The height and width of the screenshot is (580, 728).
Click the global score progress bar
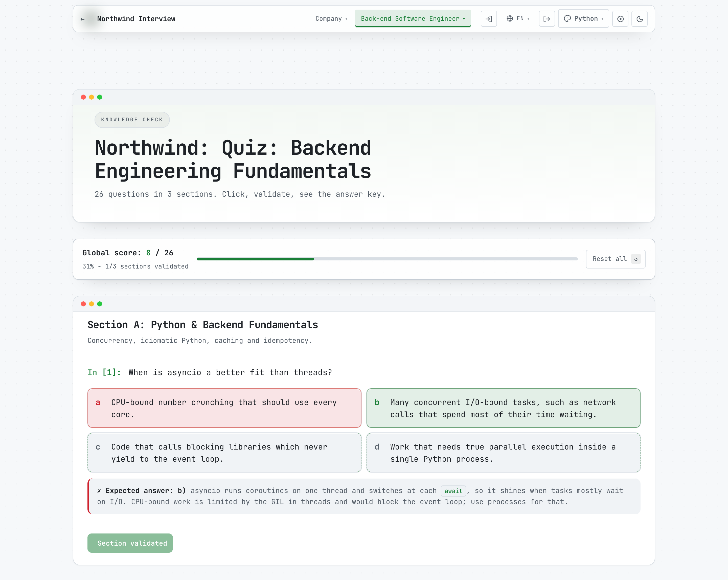point(387,259)
